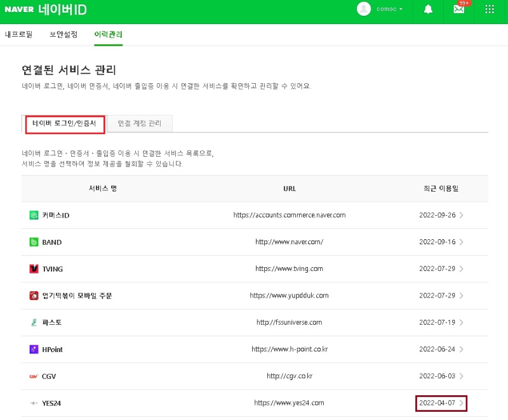The width and height of the screenshot is (508, 420).
Task: Open details chevron for CGV row
Action: pyautogui.click(x=462, y=376)
